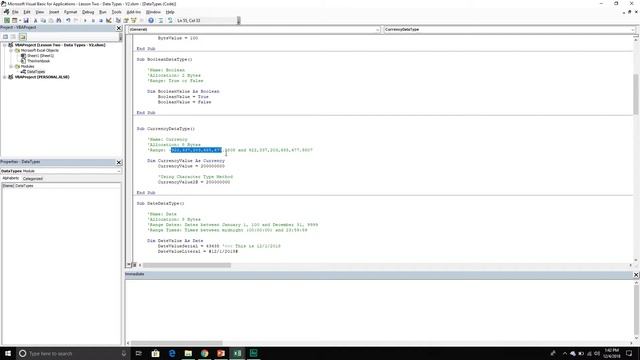
Task: Close the Project Explorer panel
Action: tap(119, 28)
